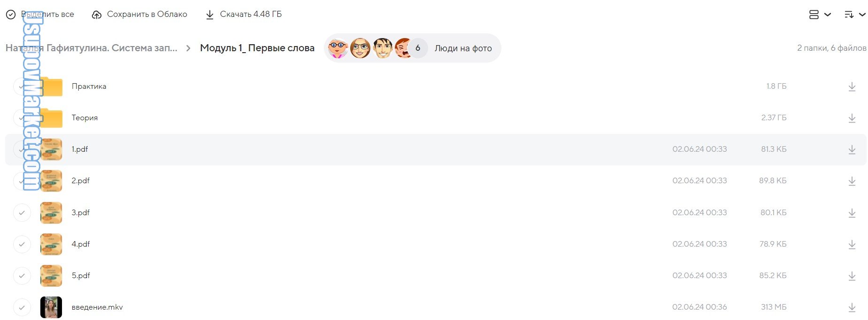
Task: Select 4.pdf with its round checkbox
Action: (22, 244)
